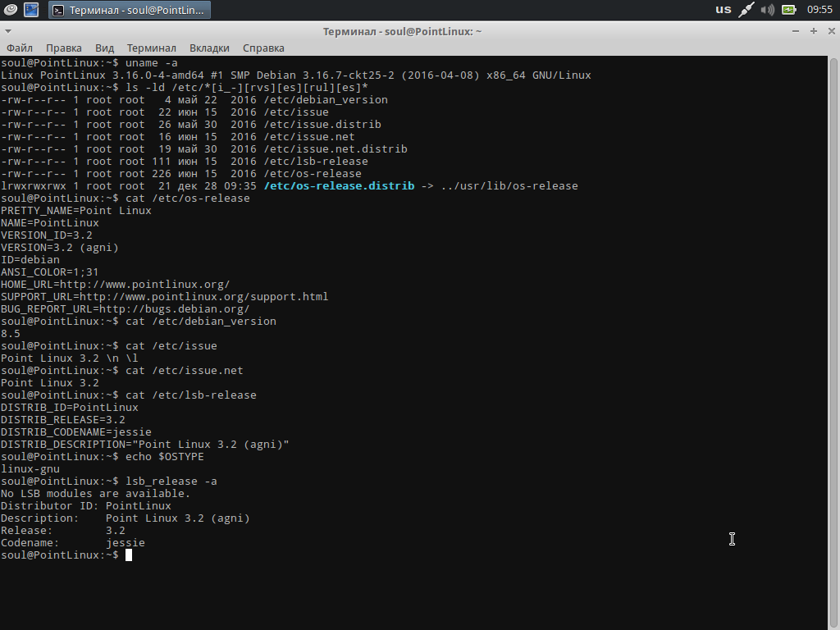The image size is (840, 630).
Task: Open the Xfce applications menu icon
Action: click(10, 10)
